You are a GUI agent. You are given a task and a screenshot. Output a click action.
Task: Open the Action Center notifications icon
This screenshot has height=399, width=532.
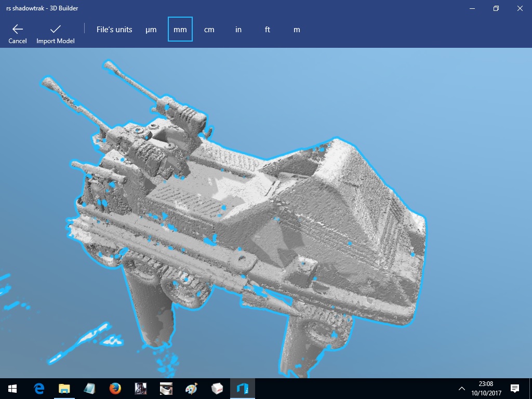pos(515,389)
